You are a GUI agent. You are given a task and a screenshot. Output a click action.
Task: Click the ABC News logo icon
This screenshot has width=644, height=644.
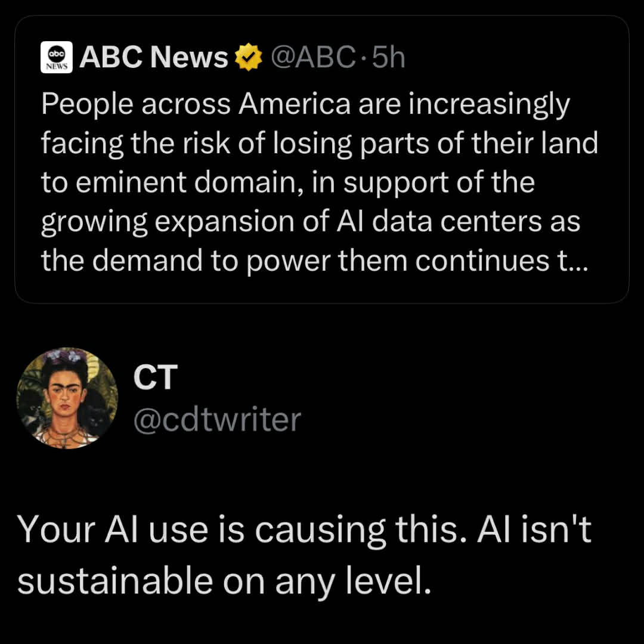pos(58,57)
